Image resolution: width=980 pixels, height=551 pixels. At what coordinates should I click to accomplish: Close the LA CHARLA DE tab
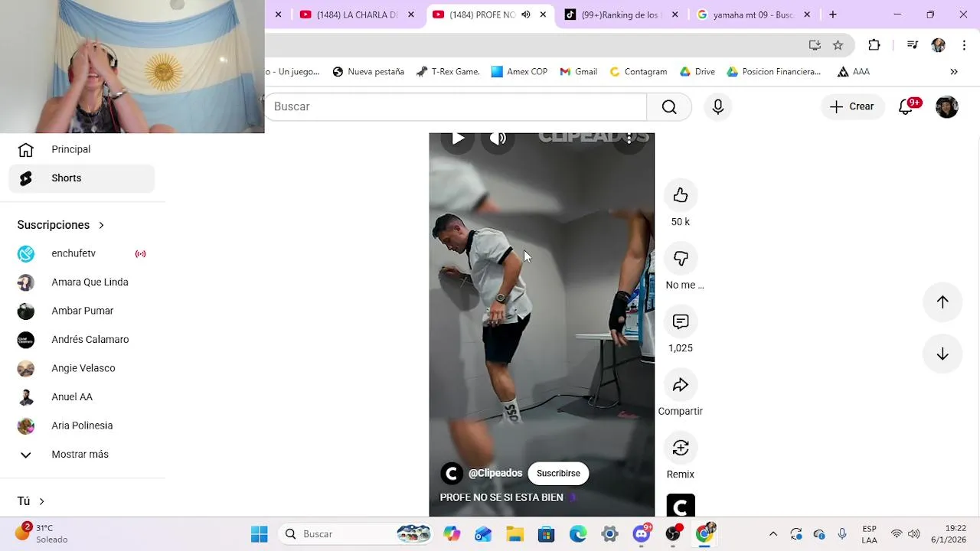411,15
